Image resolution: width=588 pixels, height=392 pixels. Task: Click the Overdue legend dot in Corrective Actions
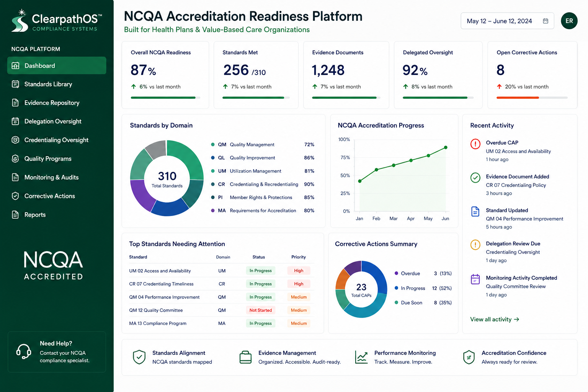(397, 273)
